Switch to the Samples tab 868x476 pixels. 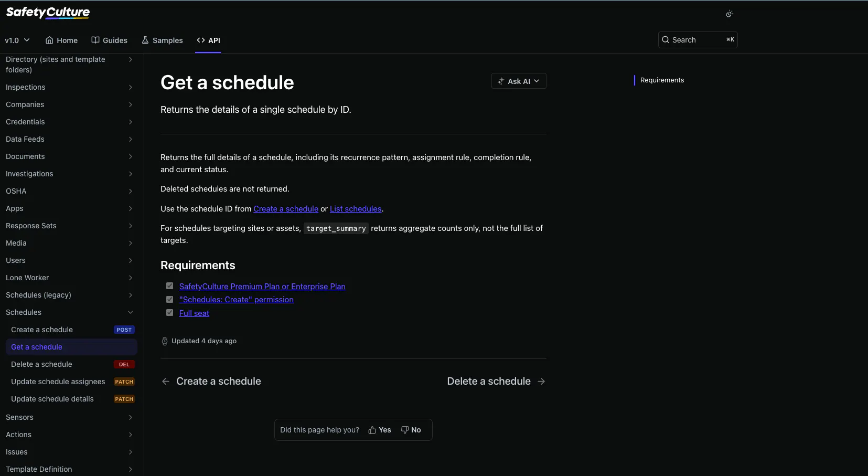point(162,40)
